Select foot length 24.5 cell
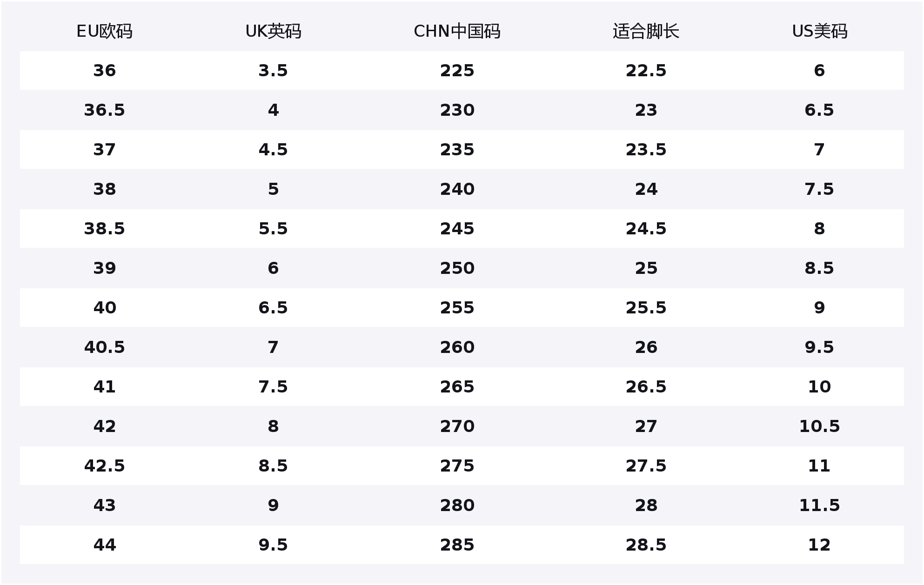The image size is (924, 585). (646, 229)
